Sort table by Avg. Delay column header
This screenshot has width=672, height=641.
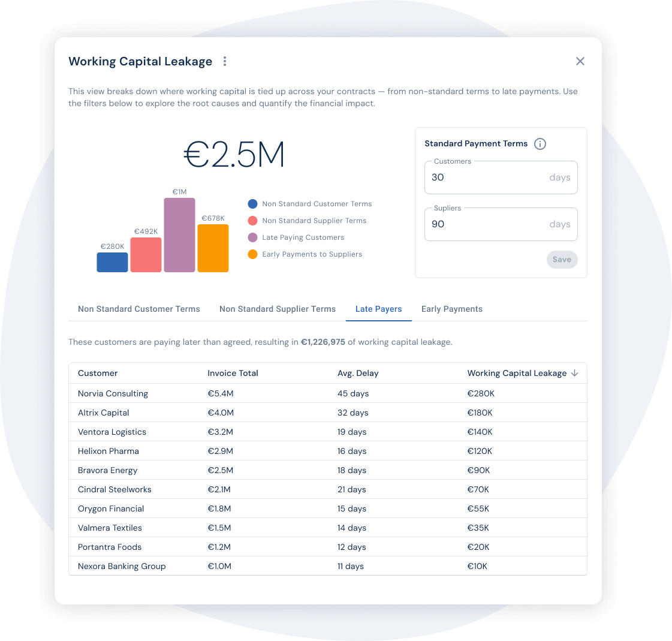pos(358,373)
